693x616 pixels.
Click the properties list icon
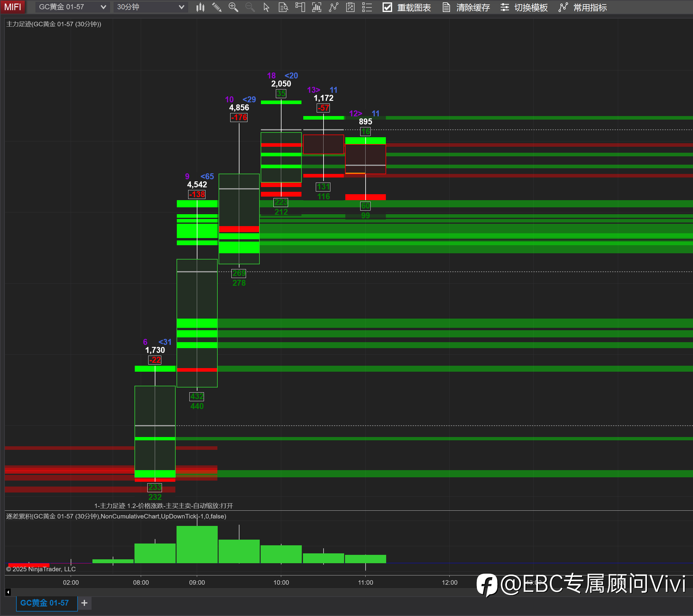coord(367,7)
